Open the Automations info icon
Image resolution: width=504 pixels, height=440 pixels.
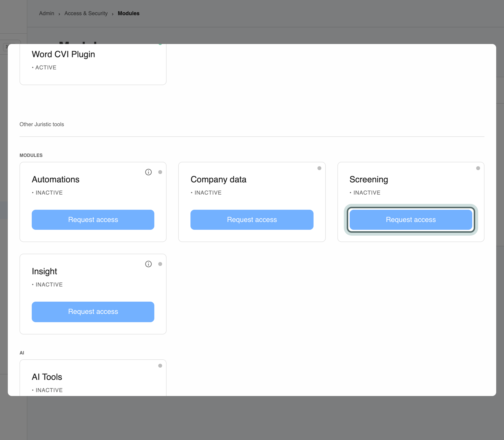click(148, 172)
